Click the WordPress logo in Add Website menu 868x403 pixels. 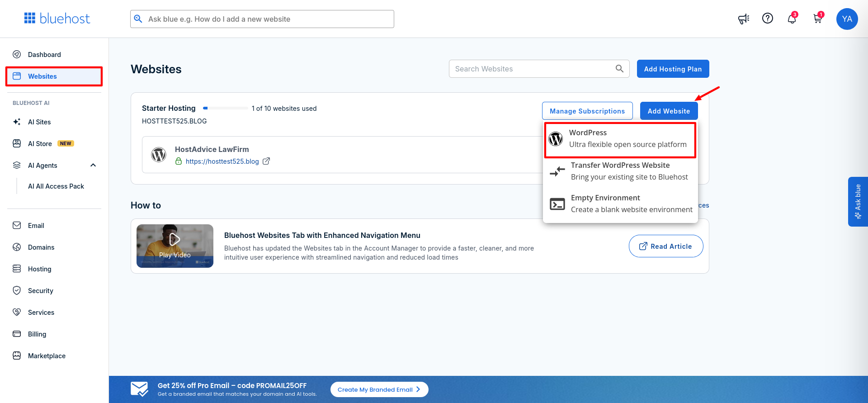[x=556, y=138]
